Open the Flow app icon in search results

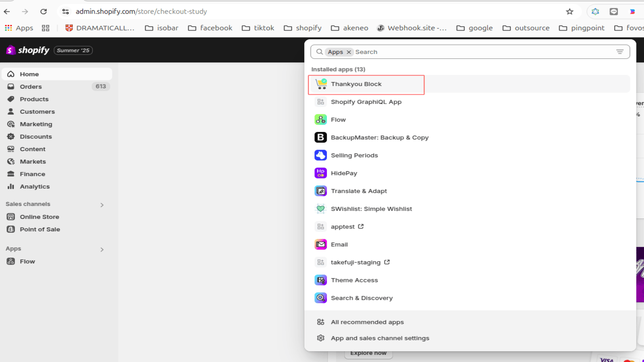(x=321, y=119)
